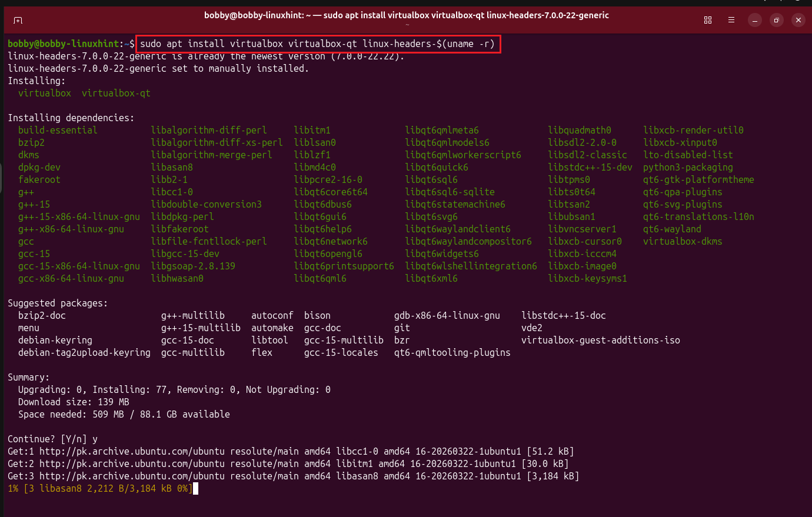
Task: Open a new terminal tab
Action: click(x=18, y=21)
